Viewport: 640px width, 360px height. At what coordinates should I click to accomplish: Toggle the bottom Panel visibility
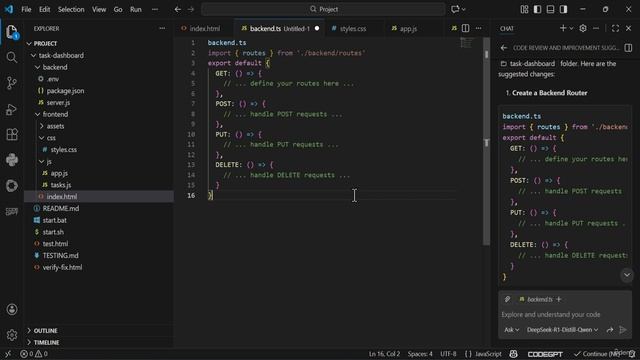(551, 9)
